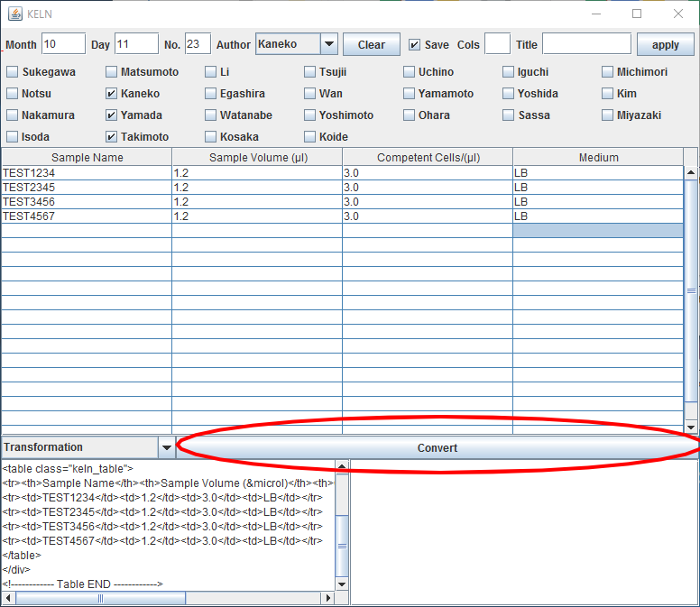Select the TEST4567 cell
Viewport: 700px width, 607px height.
[x=87, y=216]
